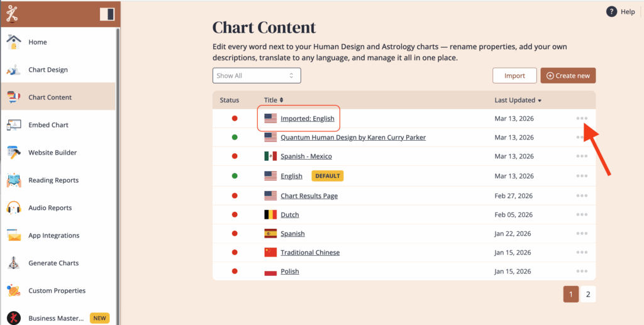644x325 pixels.
Task: Switch to page 2 of results
Action: tap(588, 294)
